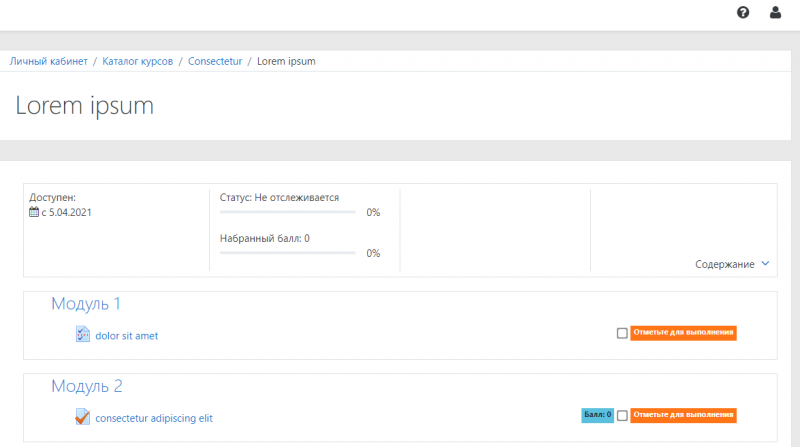Open Каталог курсов breadcrumb
Screen dimensions: 800x447
tap(138, 61)
